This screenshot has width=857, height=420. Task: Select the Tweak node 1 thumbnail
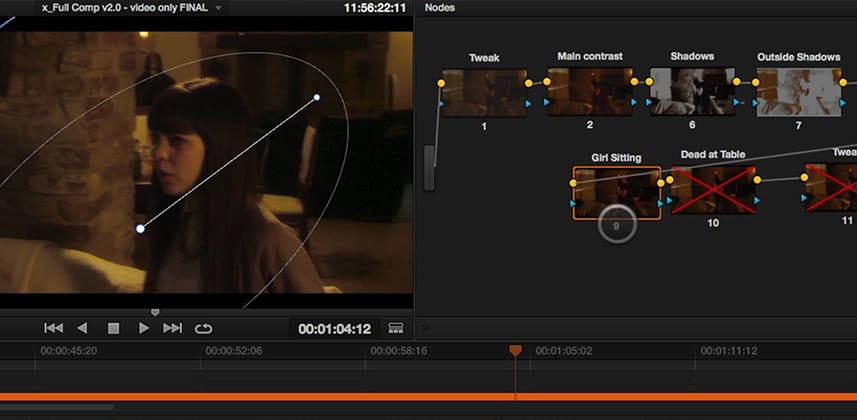pyautogui.click(x=484, y=93)
